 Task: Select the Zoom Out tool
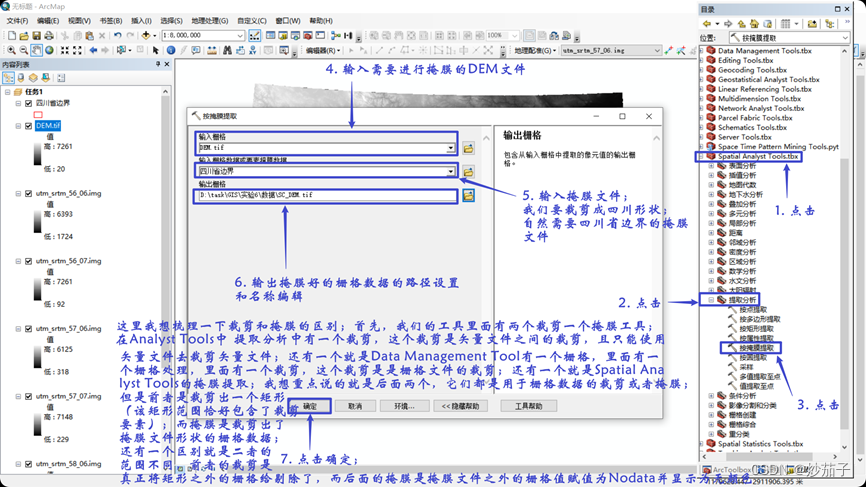coord(24,50)
